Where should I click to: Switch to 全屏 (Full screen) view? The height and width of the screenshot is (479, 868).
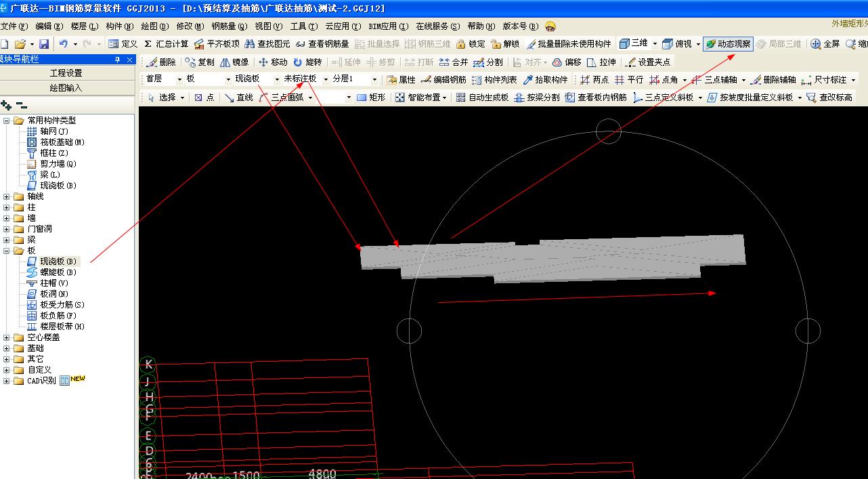click(x=825, y=43)
